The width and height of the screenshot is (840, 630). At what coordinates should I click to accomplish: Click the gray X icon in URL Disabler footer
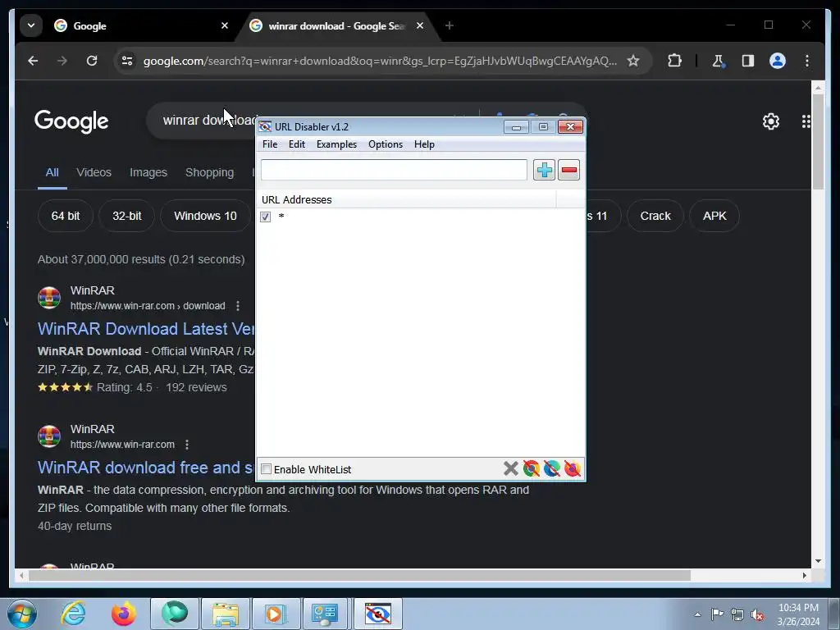coord(510,468)
